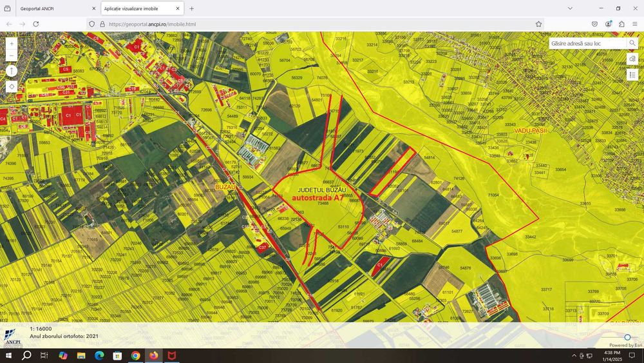Reload the current page
Viewport: 644px width, 363px height.
tap(35, 24)
